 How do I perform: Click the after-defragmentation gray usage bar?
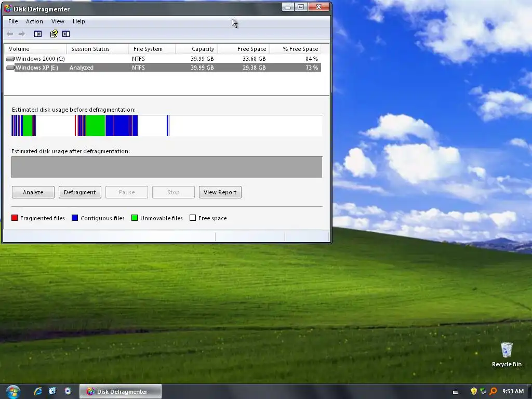[x=167, y=167]
